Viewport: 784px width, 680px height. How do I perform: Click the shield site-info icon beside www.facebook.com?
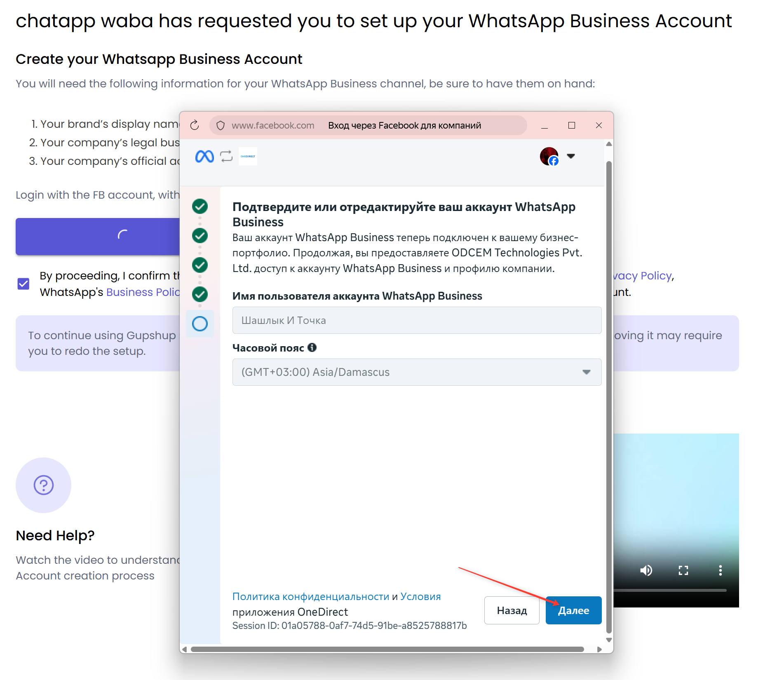221,125
